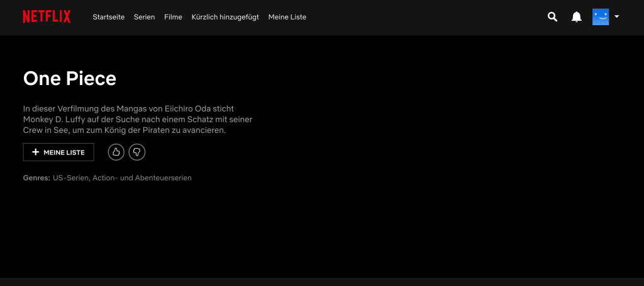The width and height of the screenshot is (644, 286).
Task: Click the Netflix logo
Action: [47, 17]
